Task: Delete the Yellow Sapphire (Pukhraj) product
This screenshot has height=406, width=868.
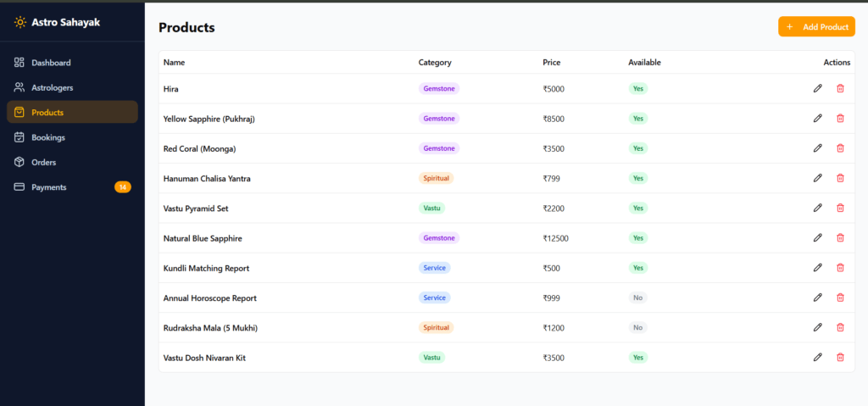Action: click(840, 119)
